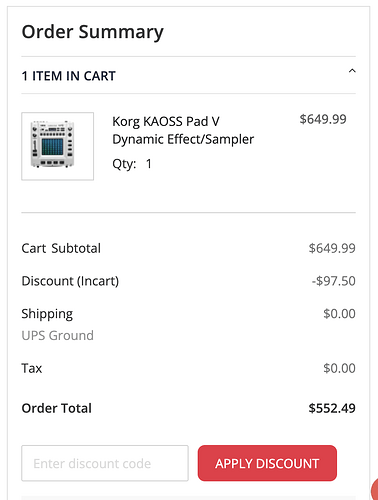Click the Order Total amount $552.49
378x500 pixels.
coord(332,408)
